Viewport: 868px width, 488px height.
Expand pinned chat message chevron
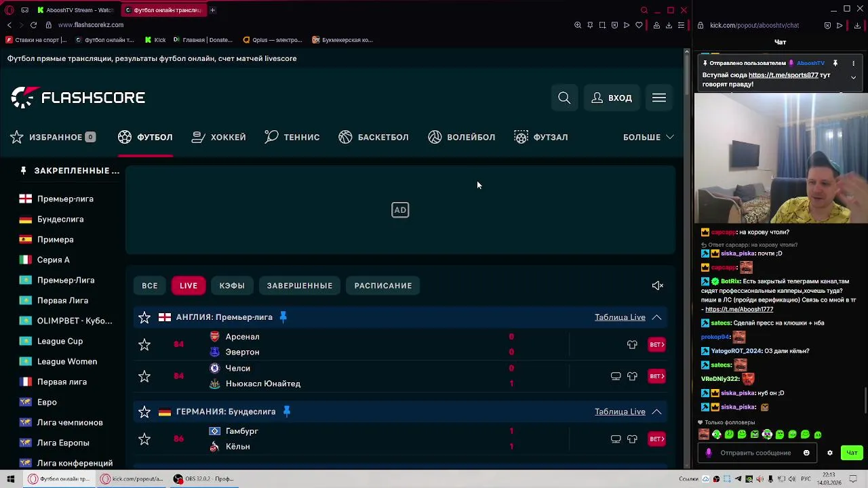853,77
